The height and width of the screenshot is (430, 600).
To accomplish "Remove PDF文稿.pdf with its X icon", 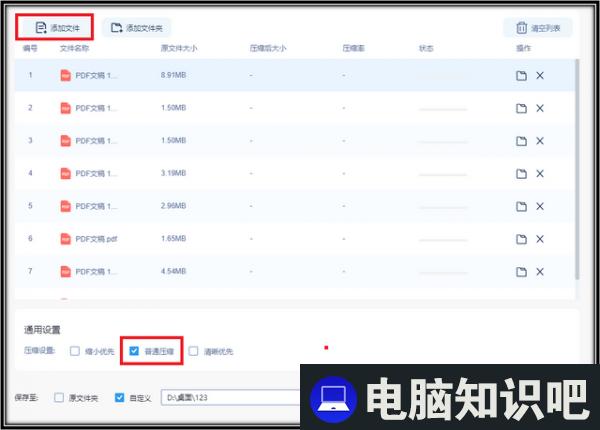I will tap(540, 239).
